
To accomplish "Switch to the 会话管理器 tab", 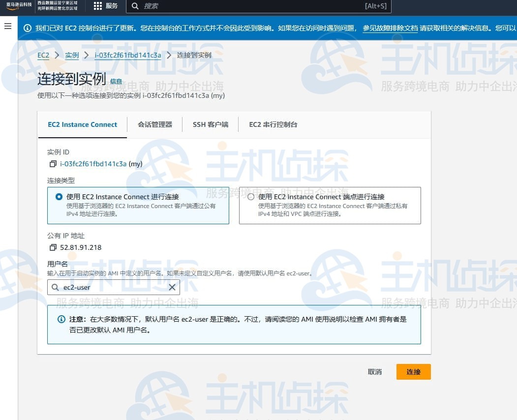I will pos(155,124).
